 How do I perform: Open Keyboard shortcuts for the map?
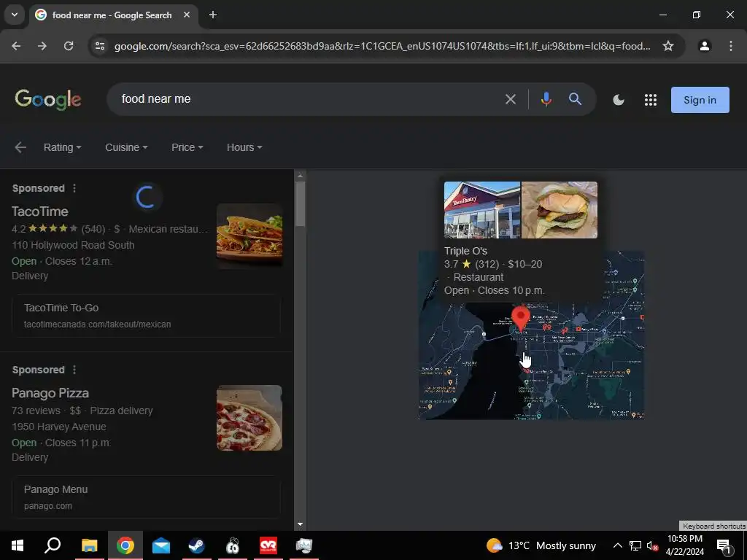click(713, 526)
